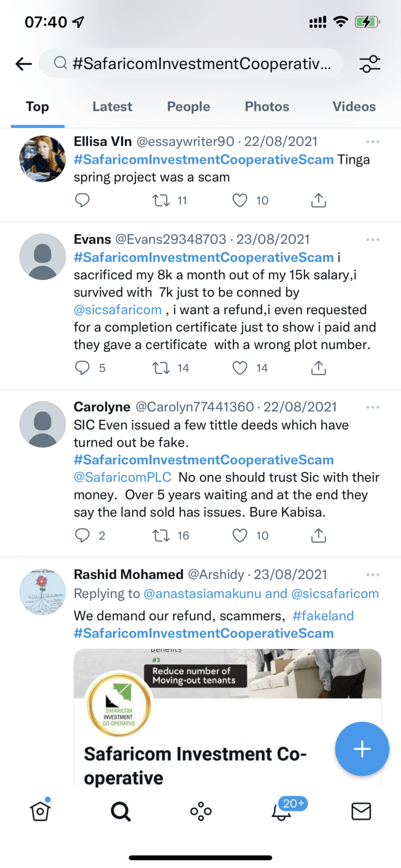The width and height of the screenshot is (401, 868).
Task: Switch to the Latest tab
Action: [x=112, y=107]
